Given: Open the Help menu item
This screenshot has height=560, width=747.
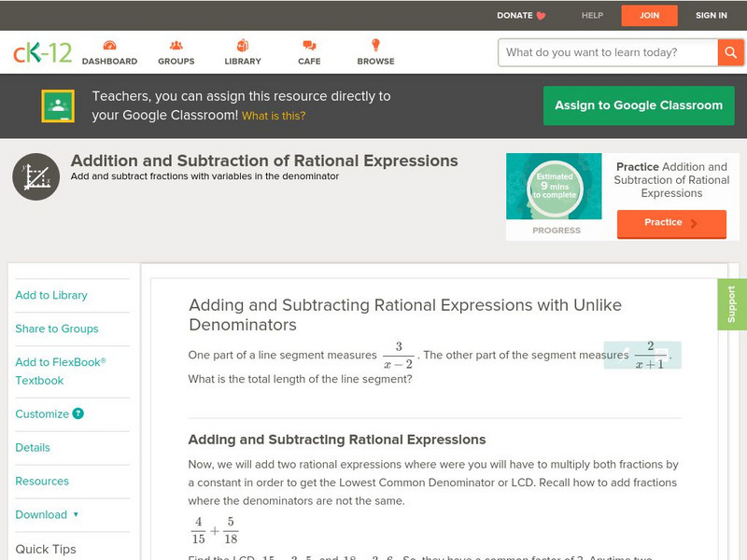Looking at the screenshot, I should coord(592,15).
